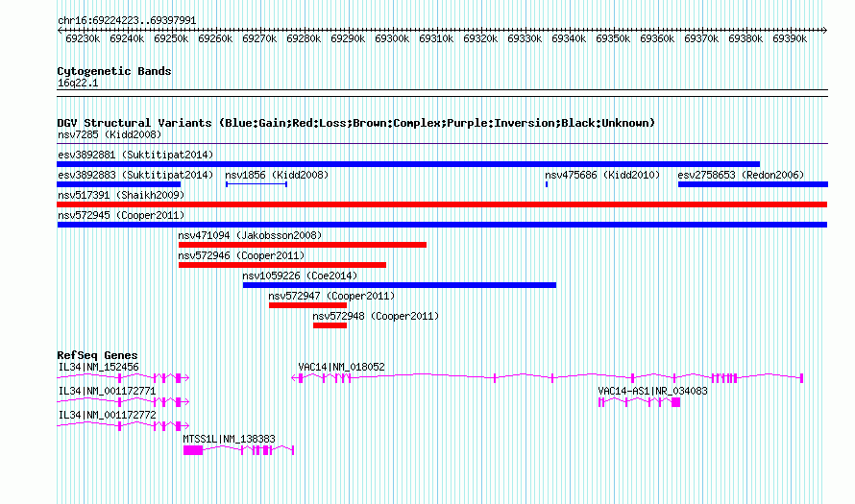This screenshot has height=504, width=855.
Task: Click the nsv471094 (Jakobsson2008) label
Action: (251, 235)
